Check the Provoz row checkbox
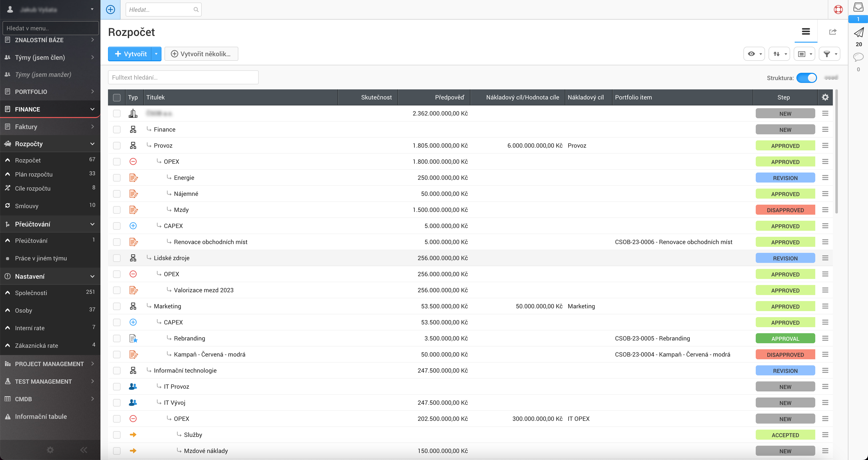The image size is (868, 460). pos(117,145)
